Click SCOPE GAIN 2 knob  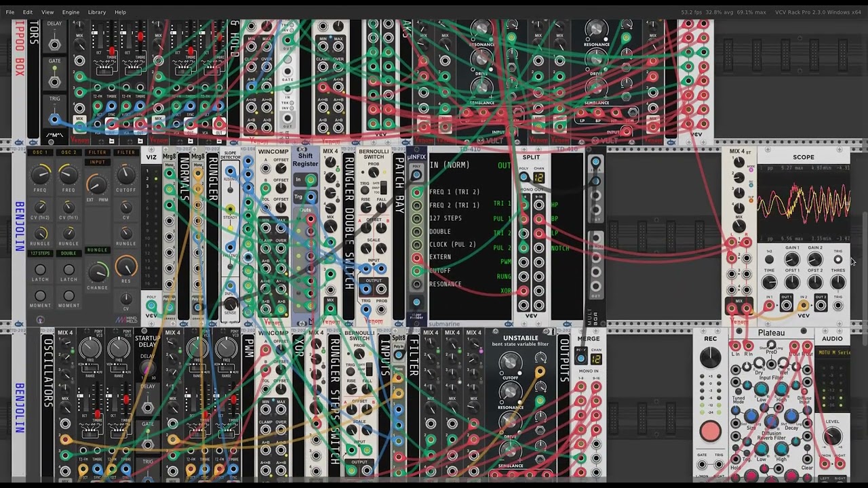click(815, 260)
